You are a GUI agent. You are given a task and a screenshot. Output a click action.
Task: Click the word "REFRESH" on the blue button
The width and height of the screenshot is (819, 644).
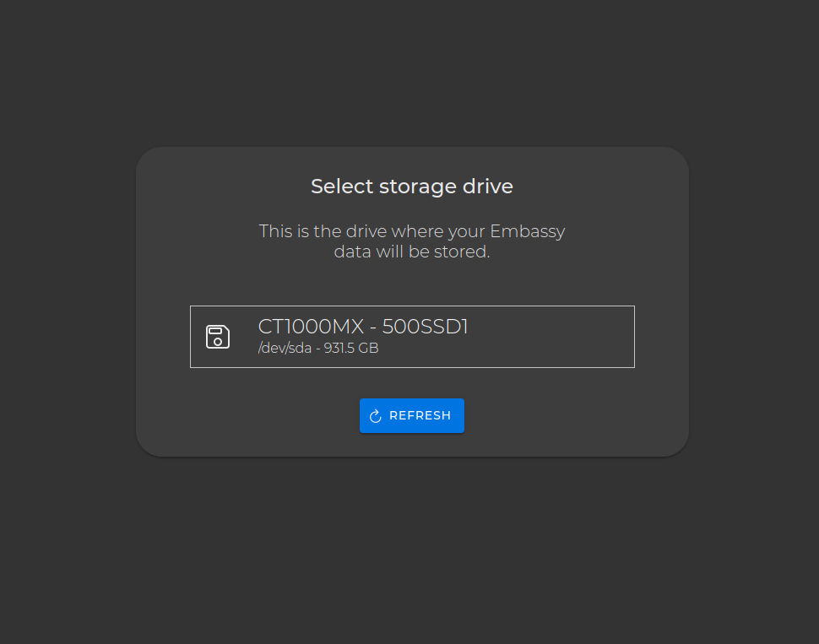point(420,416)
